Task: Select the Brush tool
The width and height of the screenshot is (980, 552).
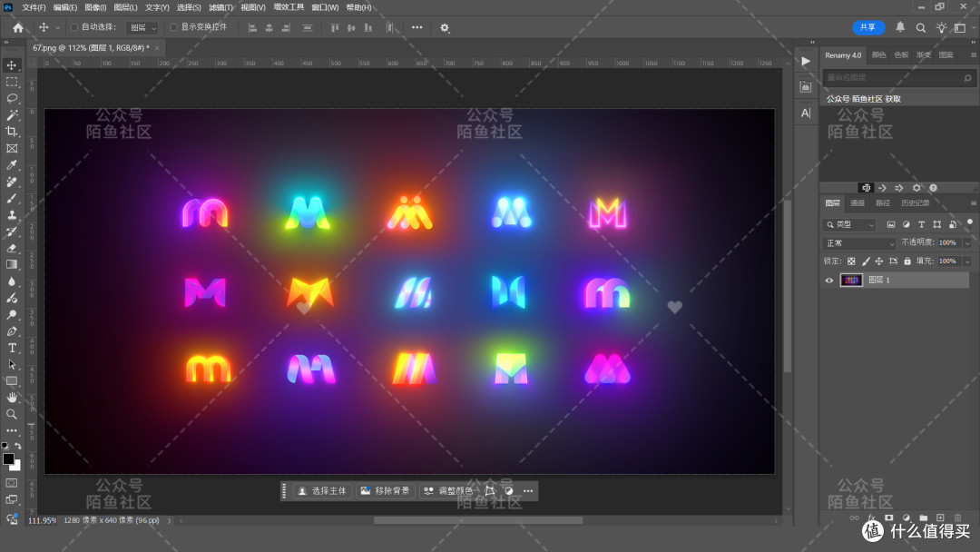Action: (x=12, y=198)
